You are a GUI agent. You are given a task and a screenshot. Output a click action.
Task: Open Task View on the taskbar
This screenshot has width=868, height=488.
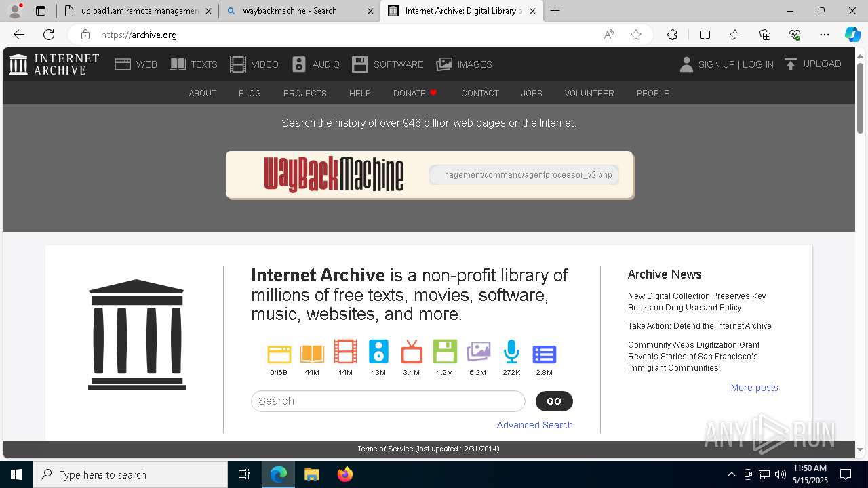[244, 474]
